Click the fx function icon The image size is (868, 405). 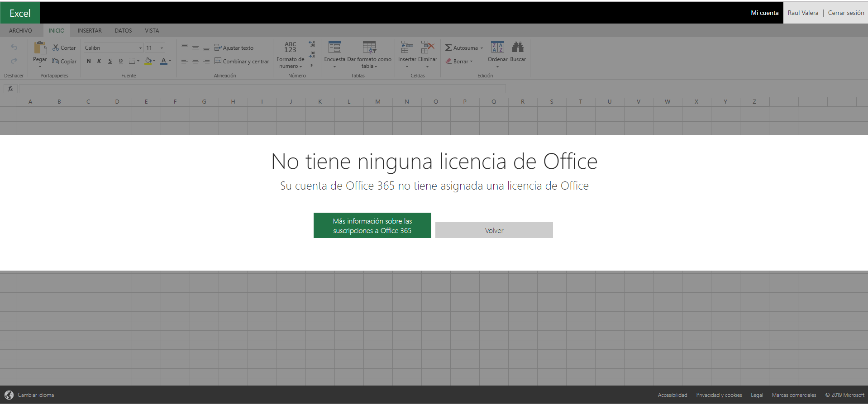[x=10, y=89]
